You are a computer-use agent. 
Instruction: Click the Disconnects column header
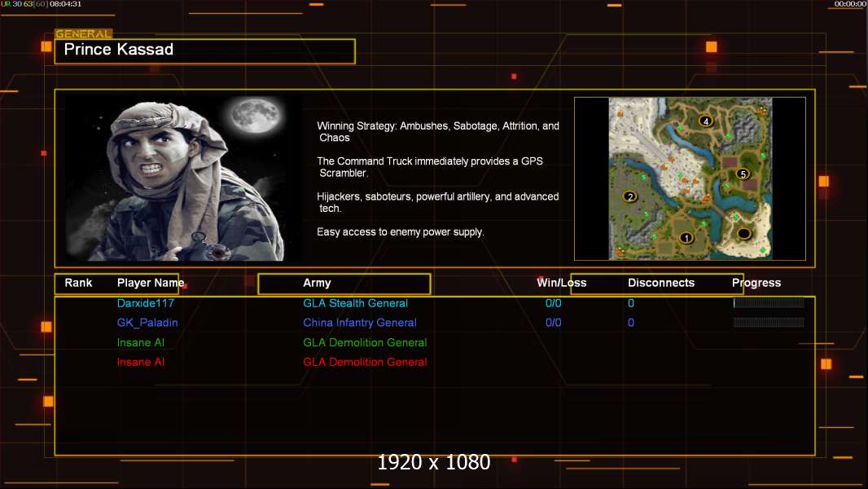point(661,283)
